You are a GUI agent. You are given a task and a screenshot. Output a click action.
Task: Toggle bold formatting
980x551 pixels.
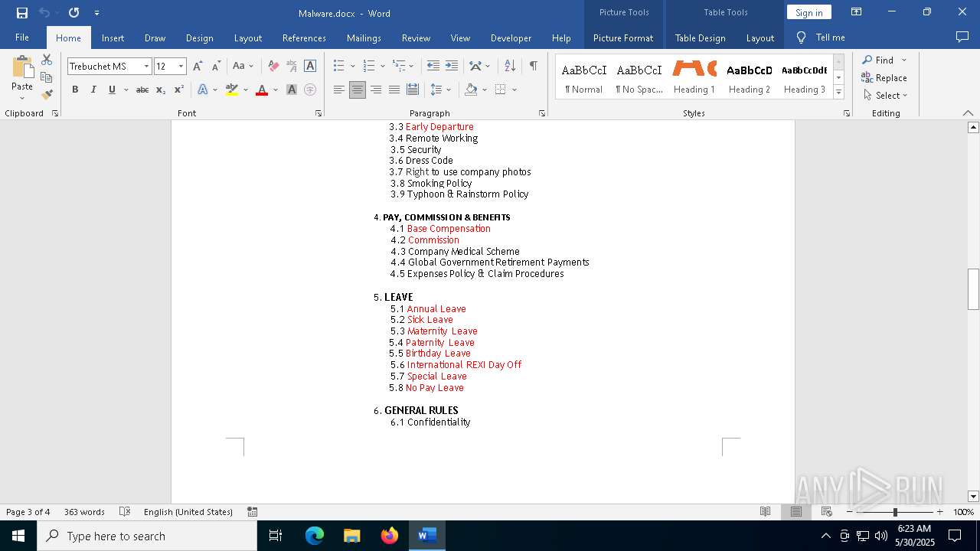tap(75, 90)
